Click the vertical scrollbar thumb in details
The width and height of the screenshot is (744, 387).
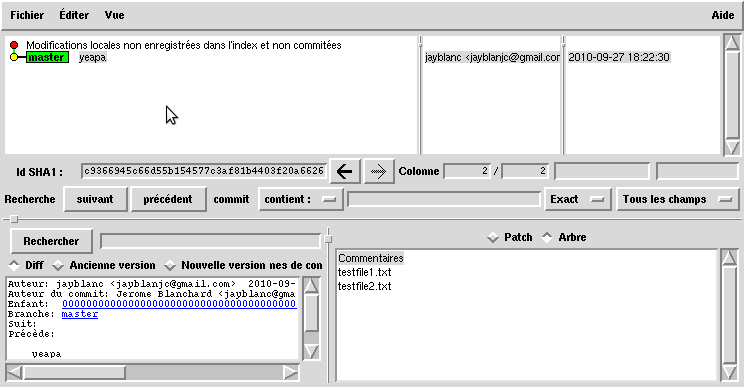tap(311, 313)
